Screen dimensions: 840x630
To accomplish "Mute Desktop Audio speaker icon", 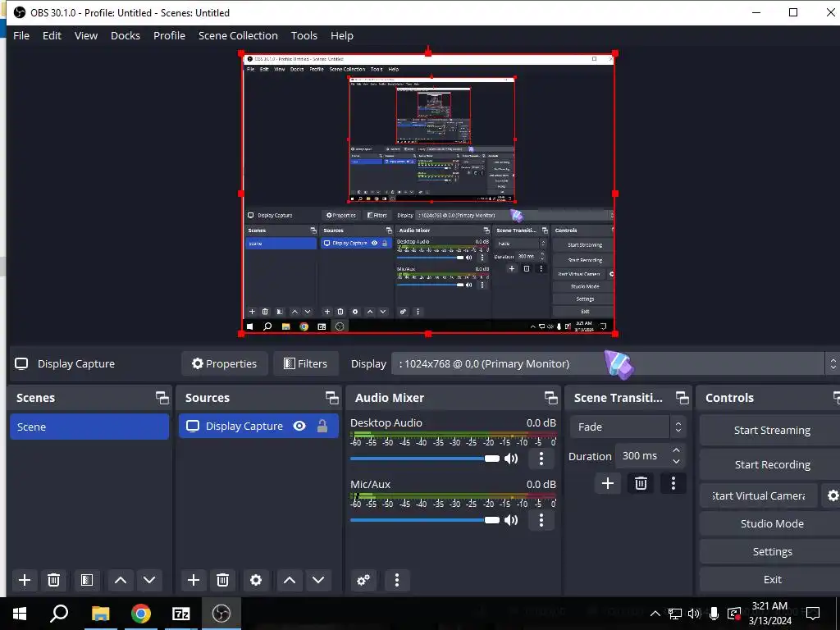I will pyautogui.click(x=511, y=459).
